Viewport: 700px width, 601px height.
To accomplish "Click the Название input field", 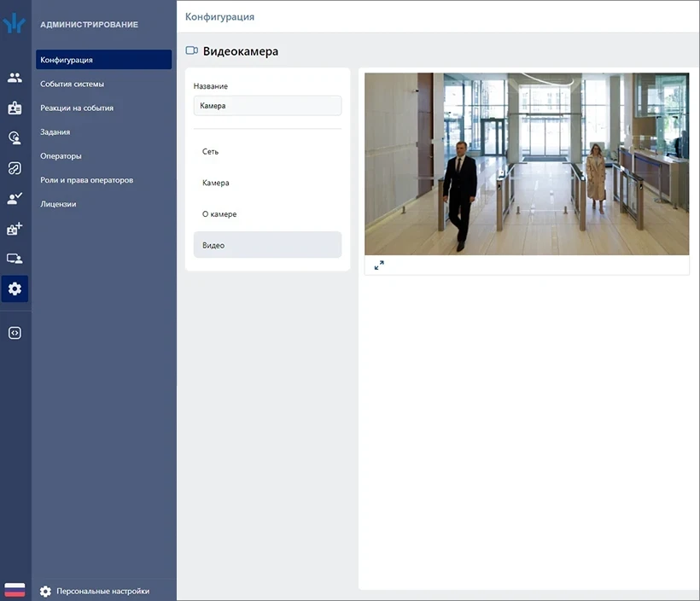I will (267, 106).
